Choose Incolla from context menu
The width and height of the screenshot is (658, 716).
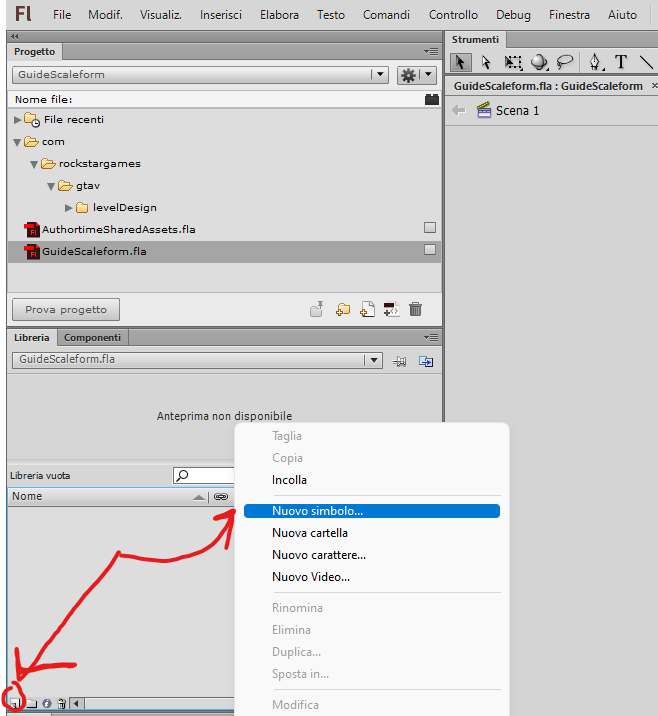pos(372,480)
